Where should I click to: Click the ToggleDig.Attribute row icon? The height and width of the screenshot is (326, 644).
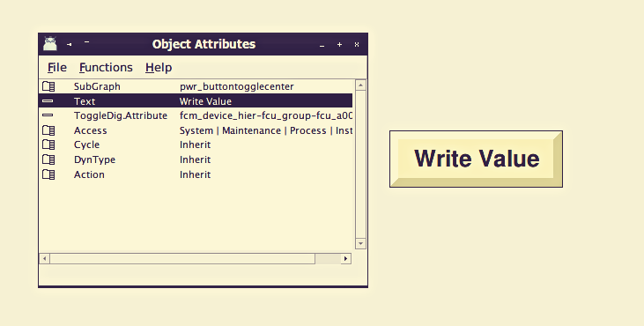point(48,115)
